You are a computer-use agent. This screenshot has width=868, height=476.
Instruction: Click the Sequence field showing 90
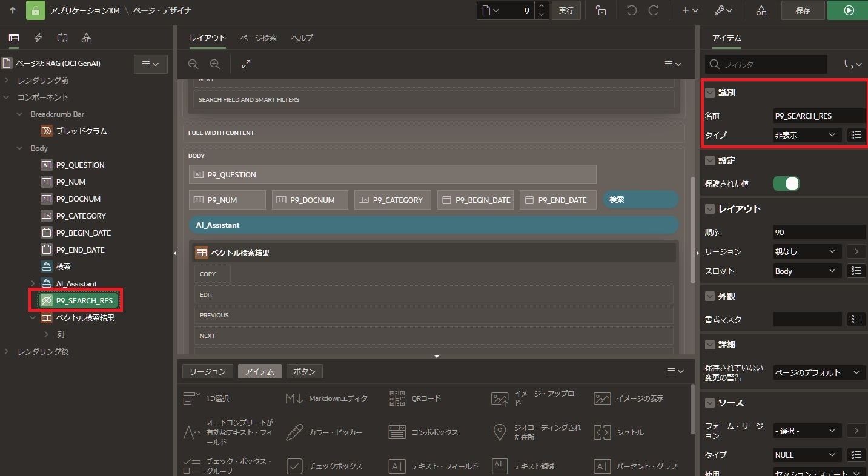coord(820,232)
